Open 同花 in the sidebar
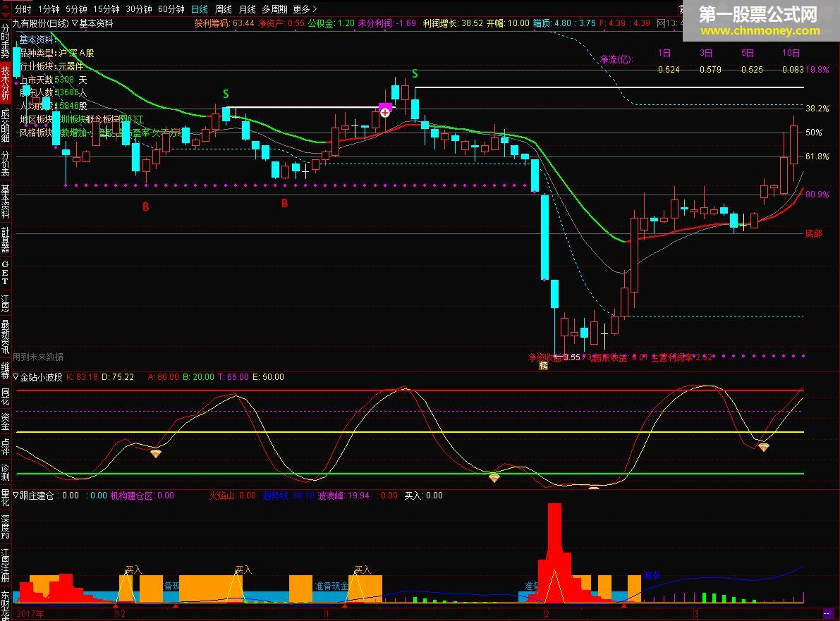Image resolution: width=840 pixels, height=621 pixels. 6,397
